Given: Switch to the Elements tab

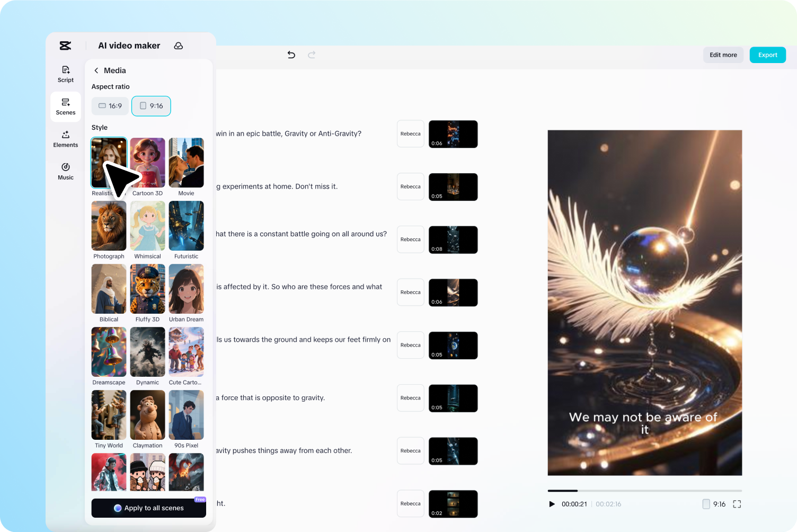Looking at the screenshot, I should tap(65, 139).
